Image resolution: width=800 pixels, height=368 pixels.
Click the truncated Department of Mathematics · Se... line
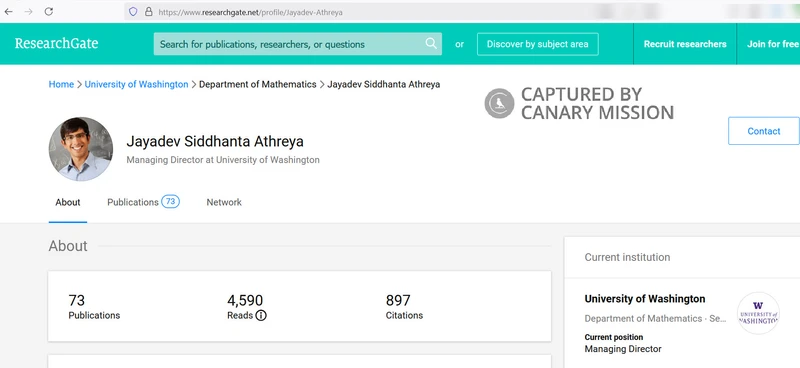[655, 318]
